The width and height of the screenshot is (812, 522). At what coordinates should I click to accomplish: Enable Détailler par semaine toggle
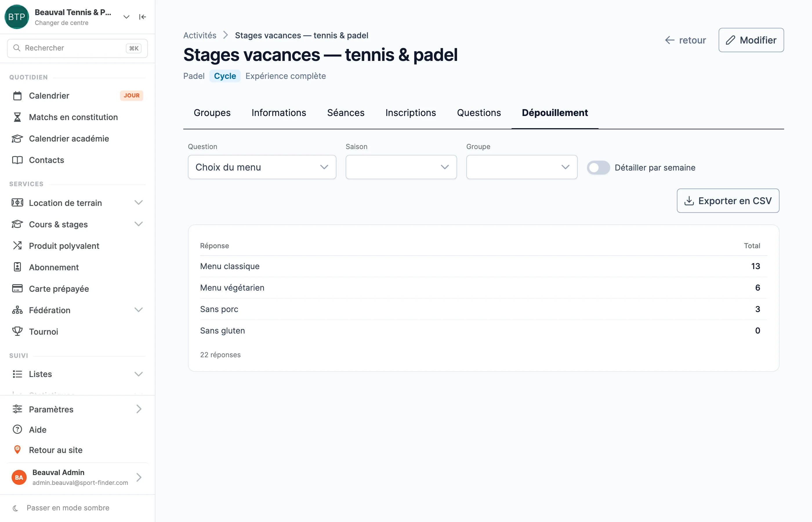point(598,167)
